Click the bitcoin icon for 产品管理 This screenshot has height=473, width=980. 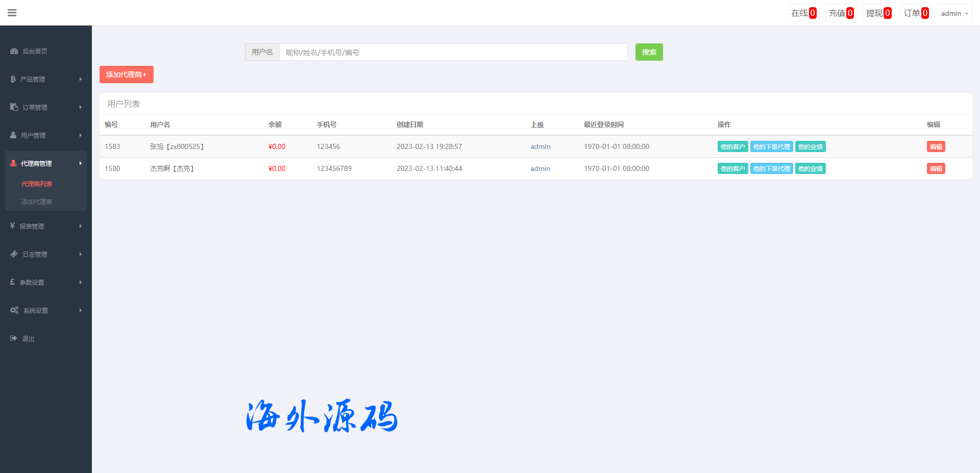click(13, 79)
